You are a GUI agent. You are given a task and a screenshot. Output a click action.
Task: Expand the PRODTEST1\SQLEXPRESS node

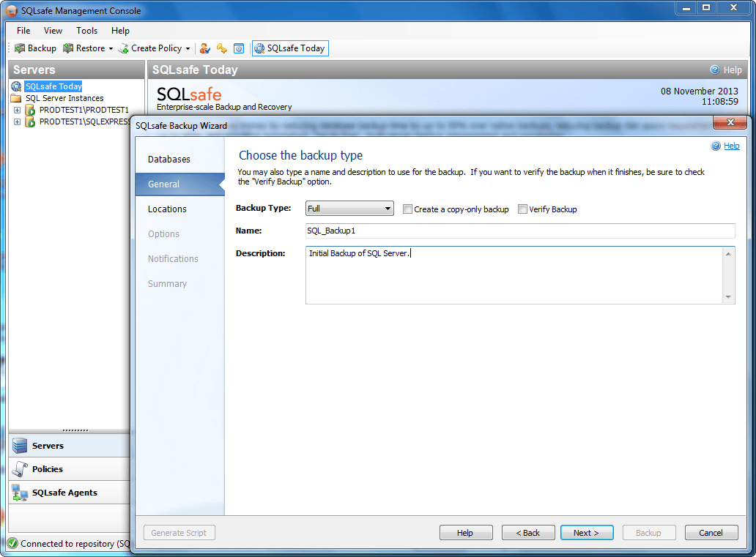point(17,122)
